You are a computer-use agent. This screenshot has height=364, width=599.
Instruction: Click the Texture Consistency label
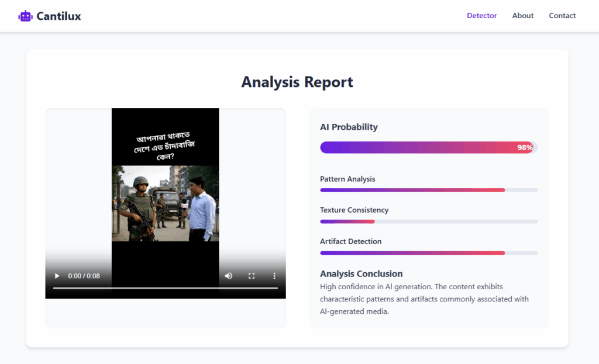(354, 210)
